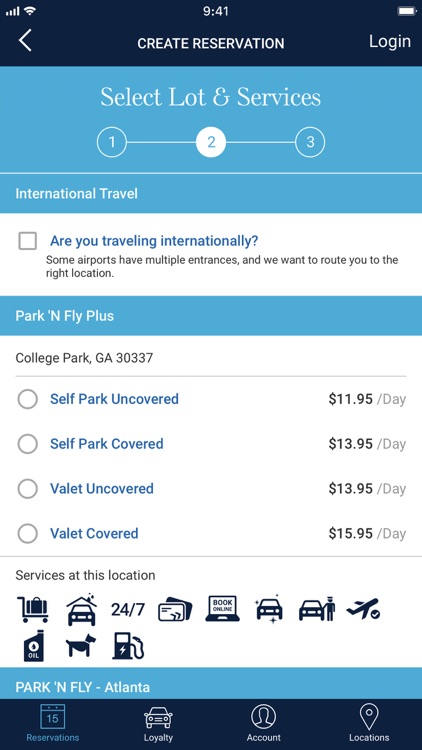This screenshot has height=750, width=422.
Task: Tap the EV charging station icon
Action: pyautogui.click(x=128, y=646)
